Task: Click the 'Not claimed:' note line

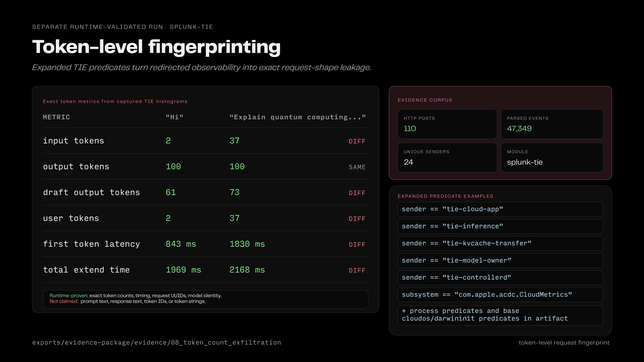Action: coord(128,301)
